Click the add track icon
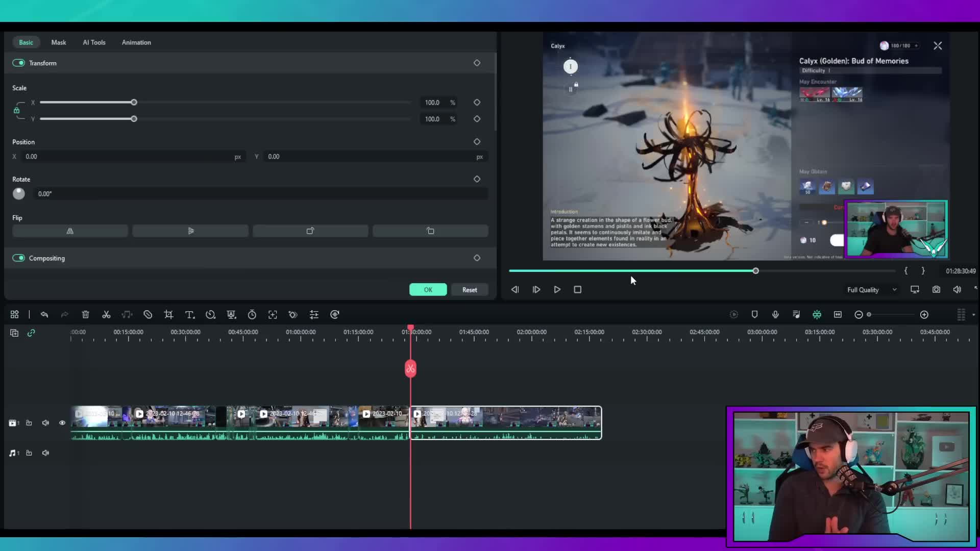 [14, 333]
